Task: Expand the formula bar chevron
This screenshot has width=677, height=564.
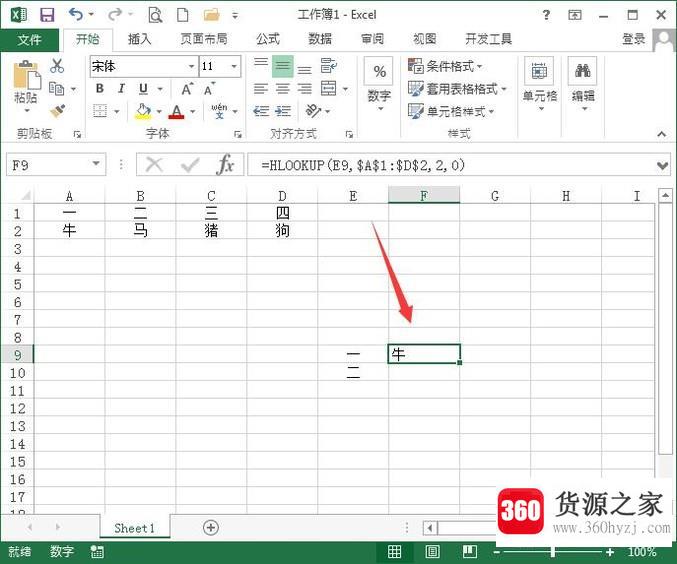Action: click(x=662, y=165)
